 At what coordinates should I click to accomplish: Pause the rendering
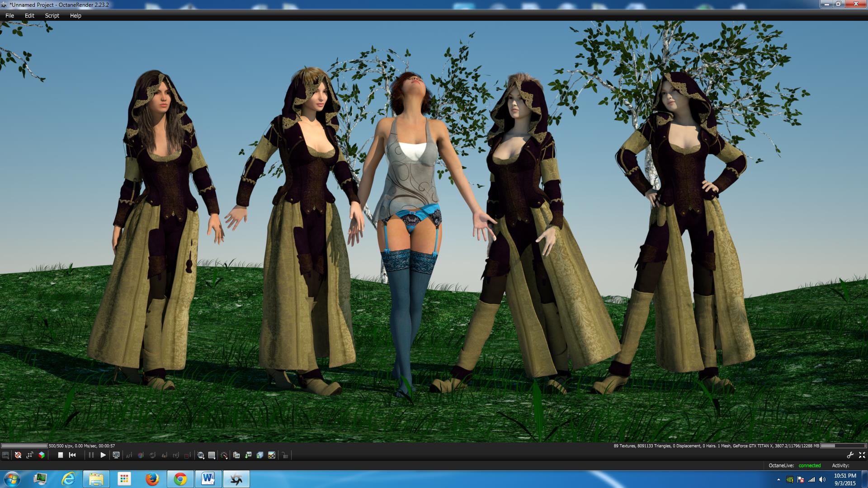[x=91, y=455]
